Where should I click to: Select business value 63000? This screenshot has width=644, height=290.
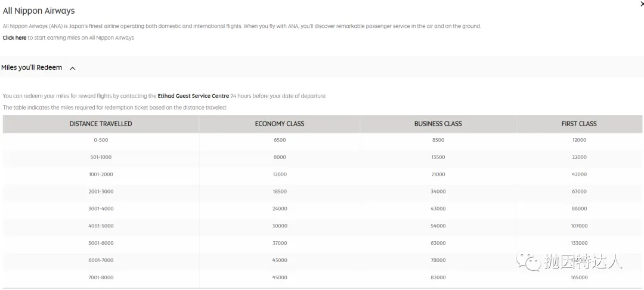[438, 243]
